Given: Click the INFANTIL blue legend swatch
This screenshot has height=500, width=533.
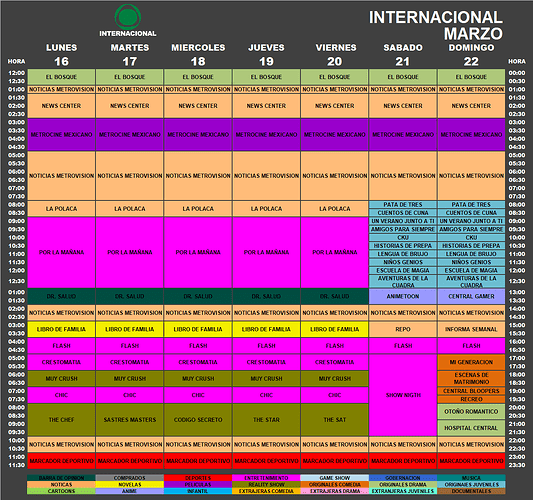Looking at the screenshot, I should 198,491.
